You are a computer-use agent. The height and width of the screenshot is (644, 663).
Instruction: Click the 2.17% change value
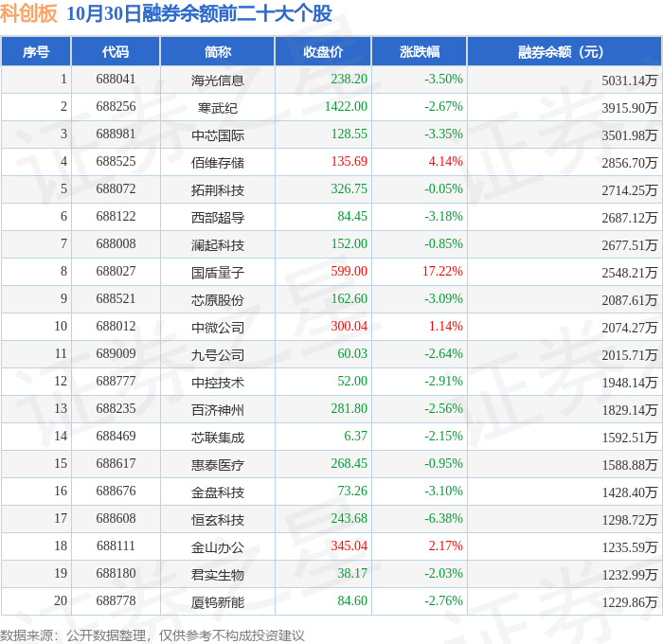[x=446, y=546]
